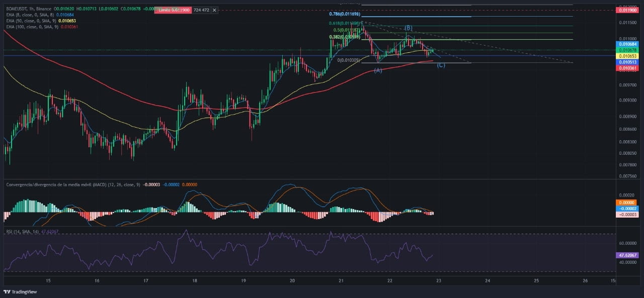
Task: Click the yellow 0.010653 price axis tag
Action: pos(628,56)
